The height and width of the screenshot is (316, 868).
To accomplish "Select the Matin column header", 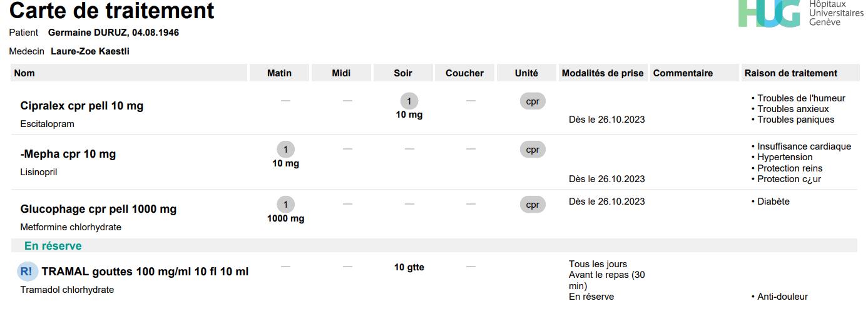I will (x=279, y=73).
